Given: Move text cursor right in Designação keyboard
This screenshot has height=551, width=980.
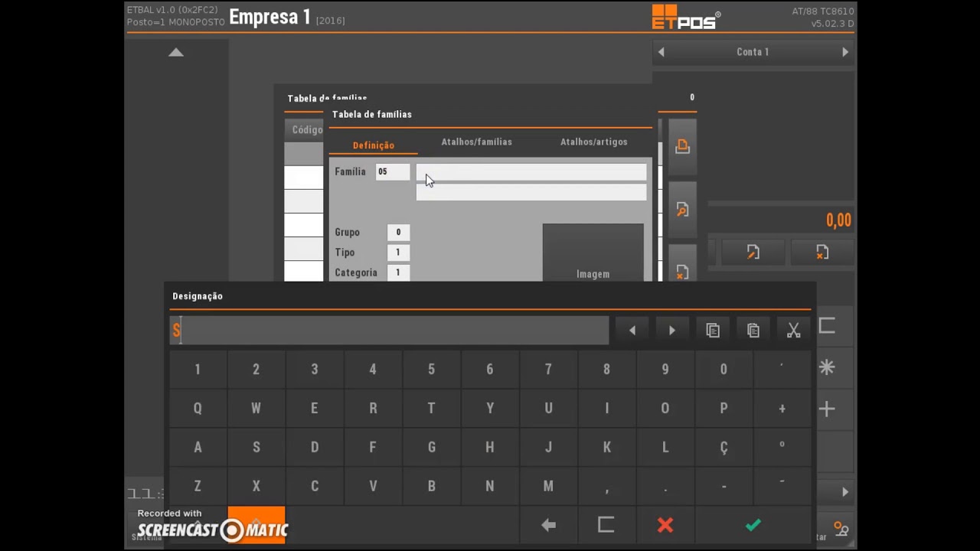Looking at the screenshot, I should (672, 330).
